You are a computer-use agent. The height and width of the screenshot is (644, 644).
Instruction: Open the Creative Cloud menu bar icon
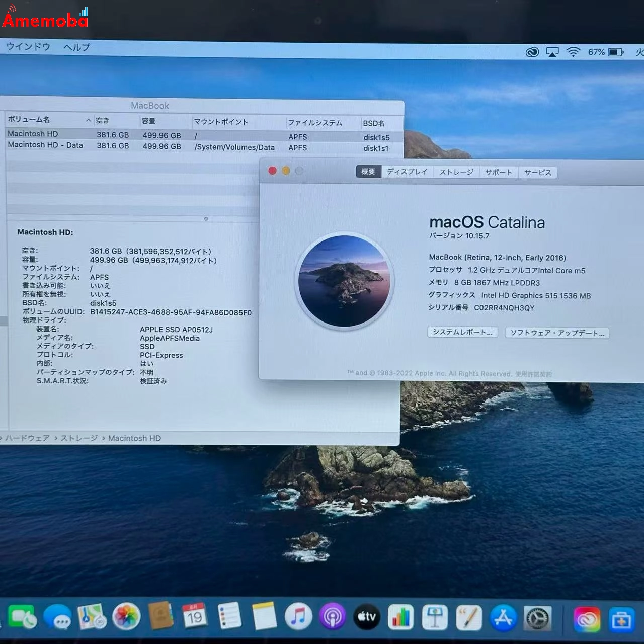point(532,51)
